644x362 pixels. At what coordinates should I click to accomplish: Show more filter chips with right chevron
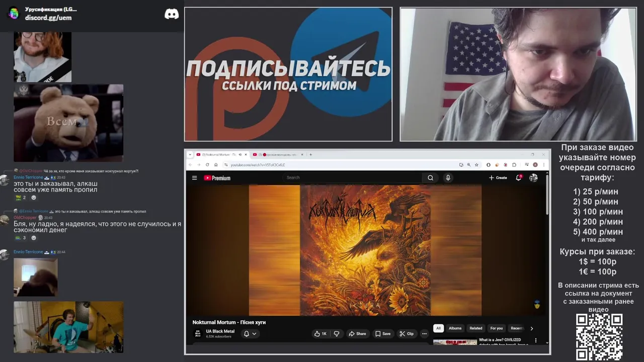[x=532, y=328]
